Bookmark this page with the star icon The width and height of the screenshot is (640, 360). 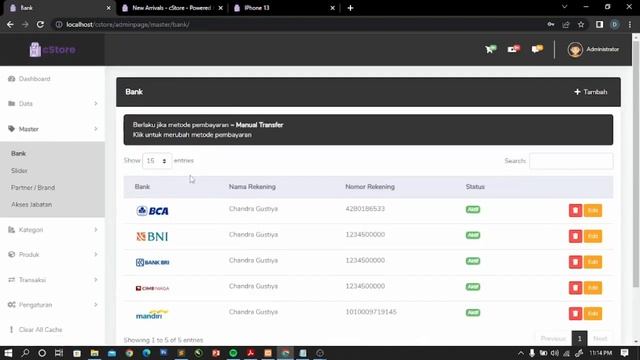(581, 24)
